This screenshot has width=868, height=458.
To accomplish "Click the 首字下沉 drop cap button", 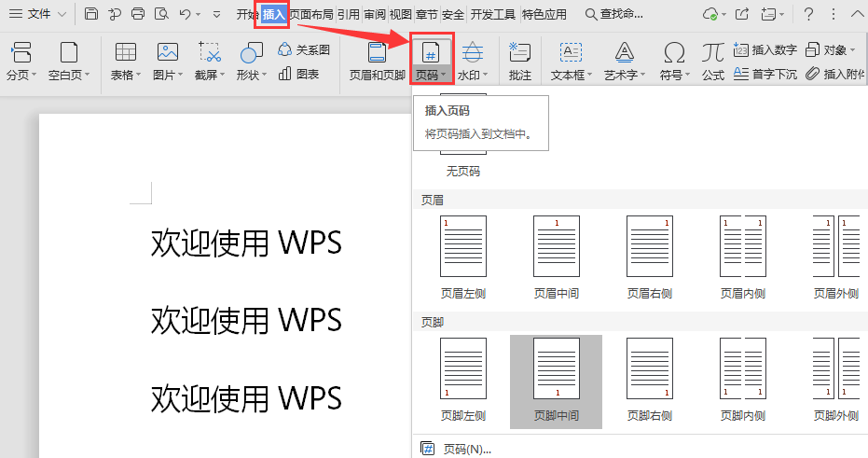I will (765, 74).
